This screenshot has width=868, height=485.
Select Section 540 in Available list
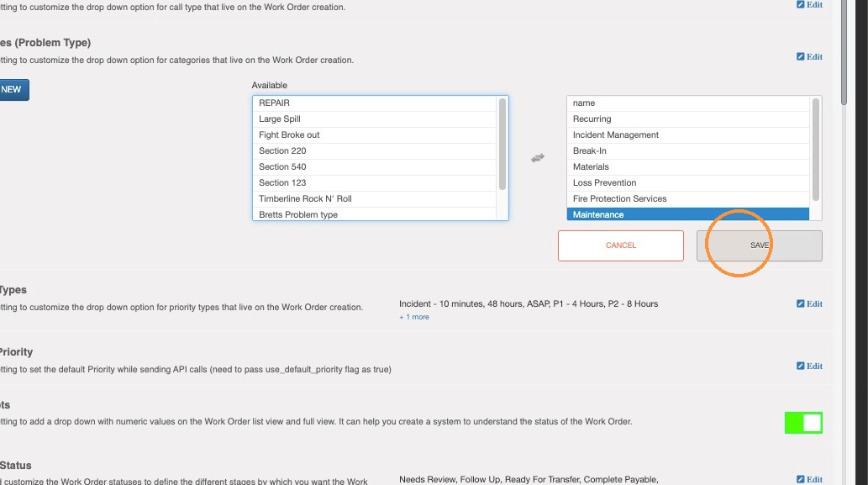pyautogui.click(x=374, y=166)
